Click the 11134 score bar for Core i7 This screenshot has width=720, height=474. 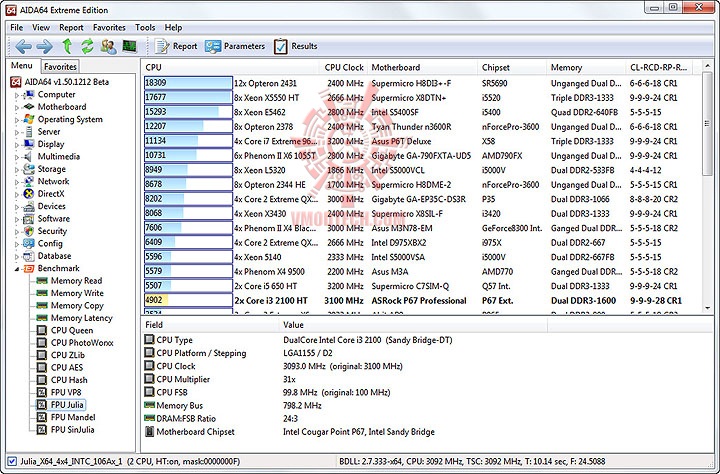[188, 141]
